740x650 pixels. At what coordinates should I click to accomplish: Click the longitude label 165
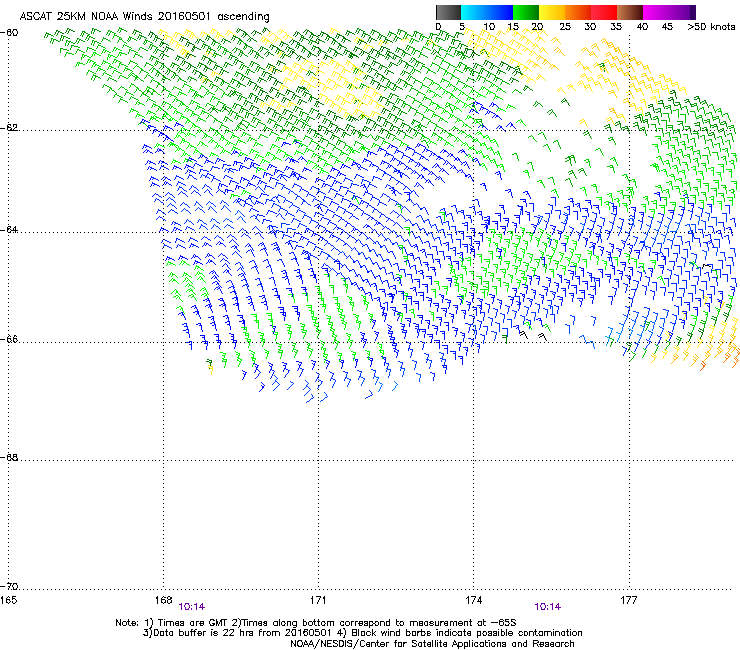click(x=8, y=600)
